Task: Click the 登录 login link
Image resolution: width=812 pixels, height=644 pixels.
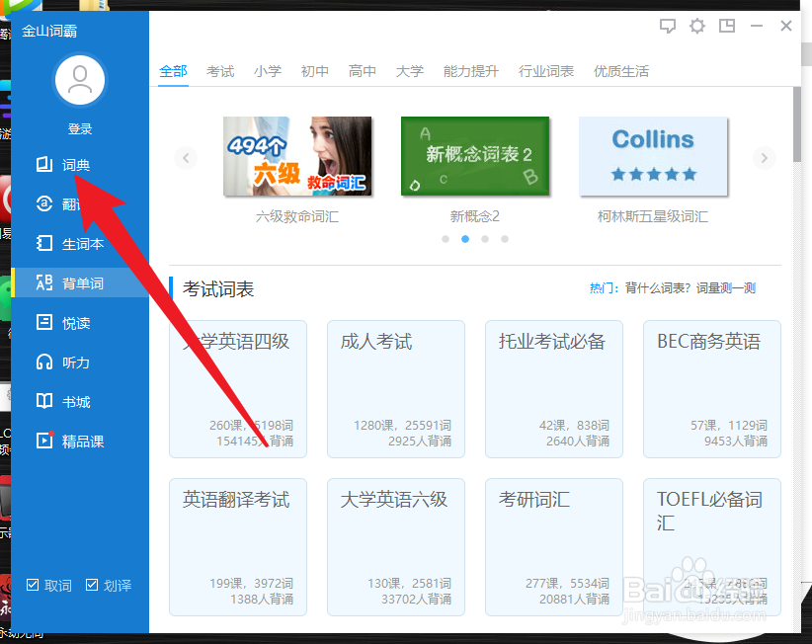Action: [80, 129]
